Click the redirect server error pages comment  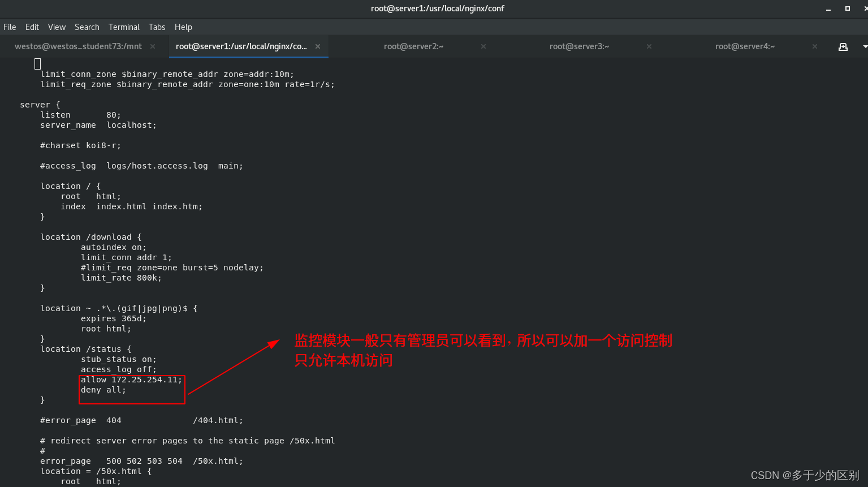(187, 441)
